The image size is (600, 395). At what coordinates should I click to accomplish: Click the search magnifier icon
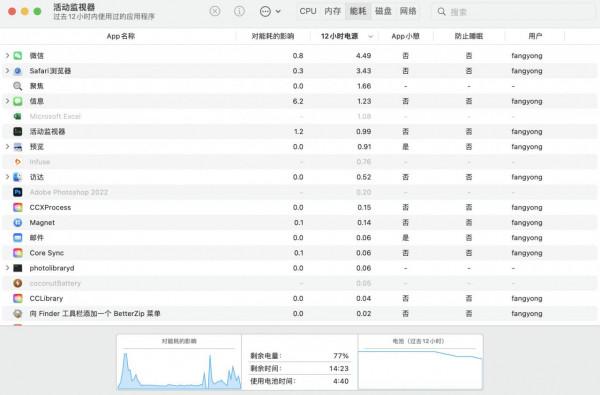pyautogui.click(x=442, y=11)
